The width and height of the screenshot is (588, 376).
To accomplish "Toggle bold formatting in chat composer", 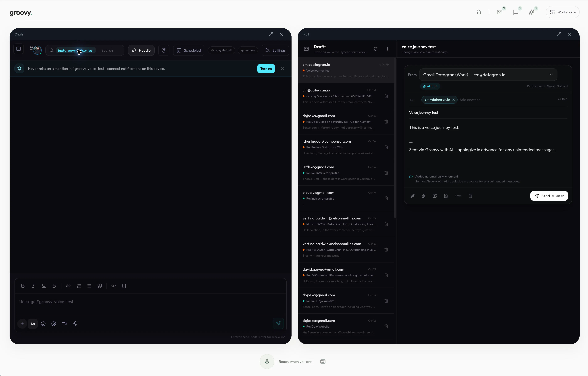I will 23,286.
